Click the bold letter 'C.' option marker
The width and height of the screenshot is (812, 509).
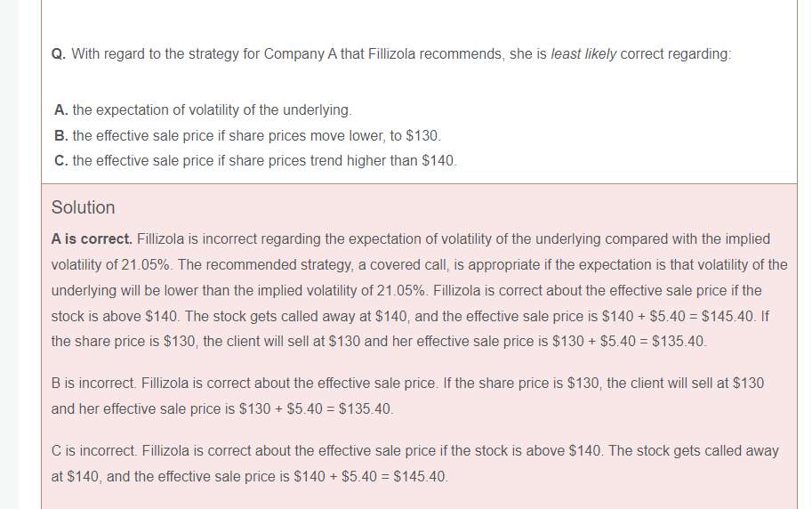coord(61,161)
